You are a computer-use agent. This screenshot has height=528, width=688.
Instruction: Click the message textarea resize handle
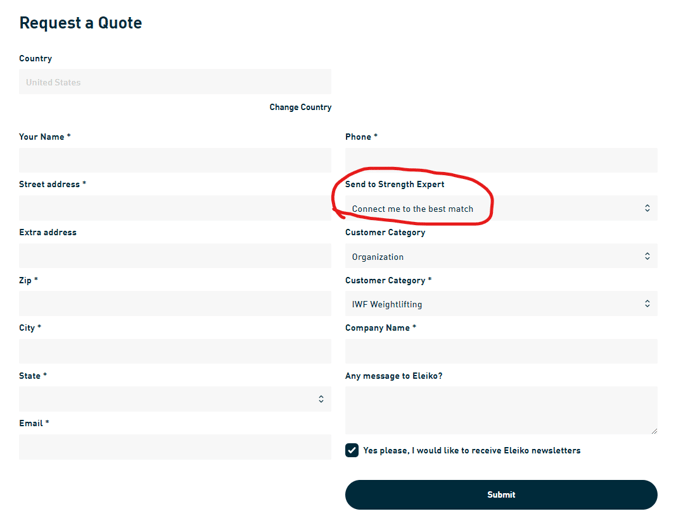pos(653,430)
